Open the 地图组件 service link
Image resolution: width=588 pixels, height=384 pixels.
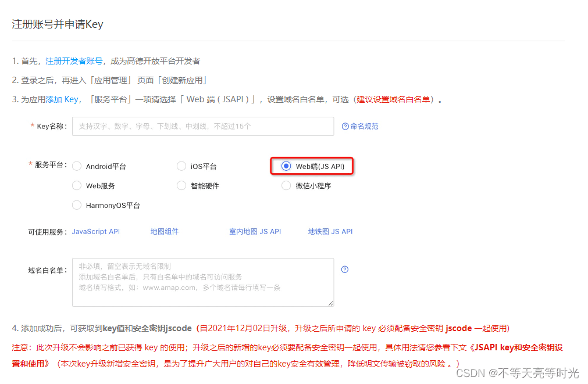[164, 232]
